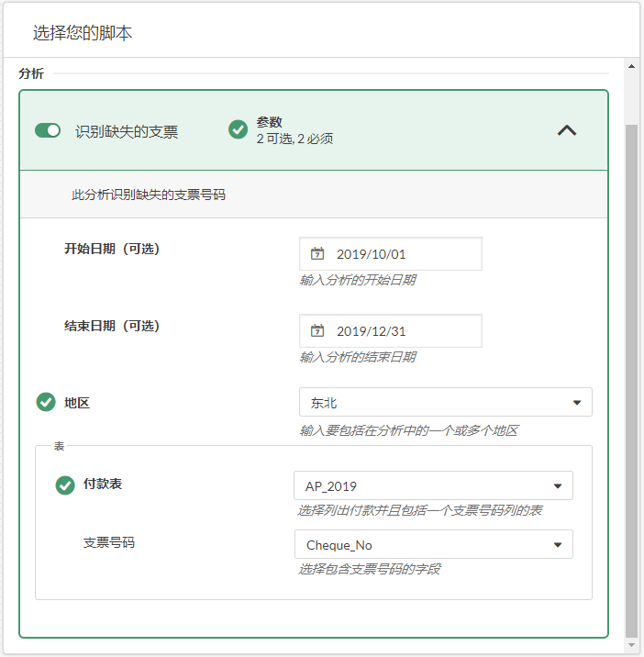Click the vertical scrollbar thumb
This screenshot has height=657, width=644.
[631, 367]
